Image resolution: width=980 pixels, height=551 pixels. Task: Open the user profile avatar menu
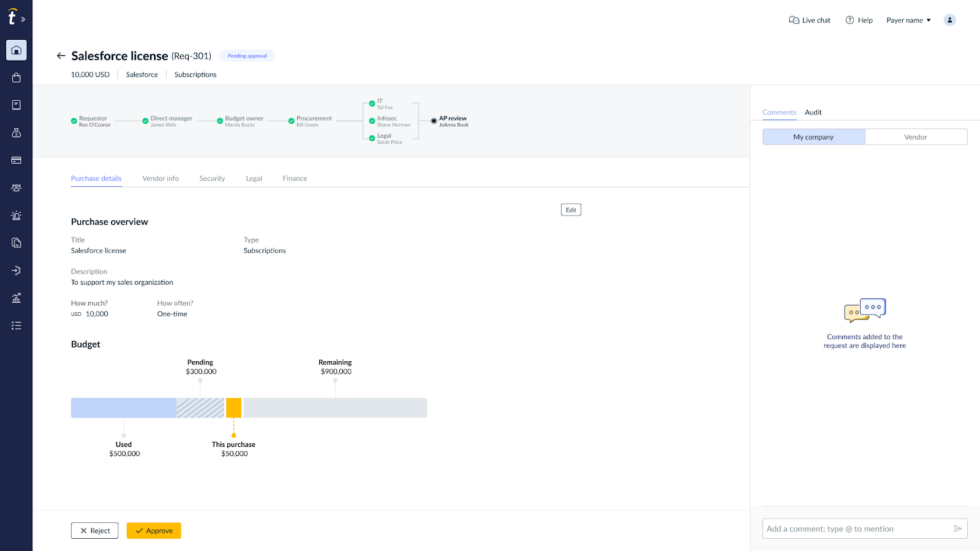949,20
